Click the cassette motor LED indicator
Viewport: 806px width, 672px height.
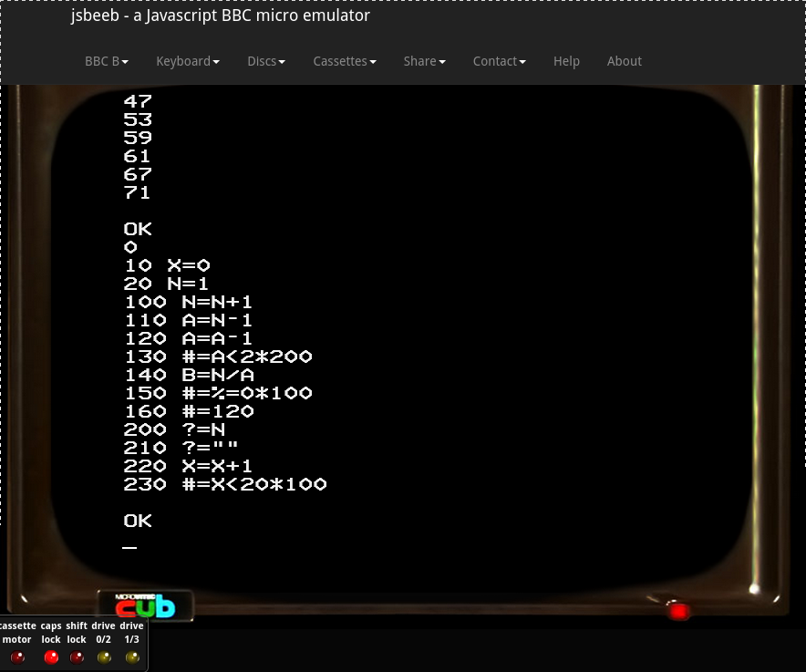tap(17, 656)
